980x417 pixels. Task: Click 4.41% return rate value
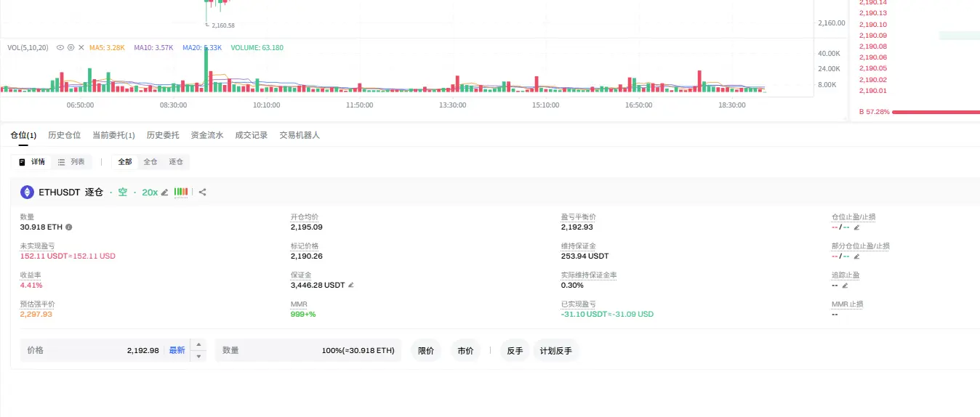tap(31, 285)
